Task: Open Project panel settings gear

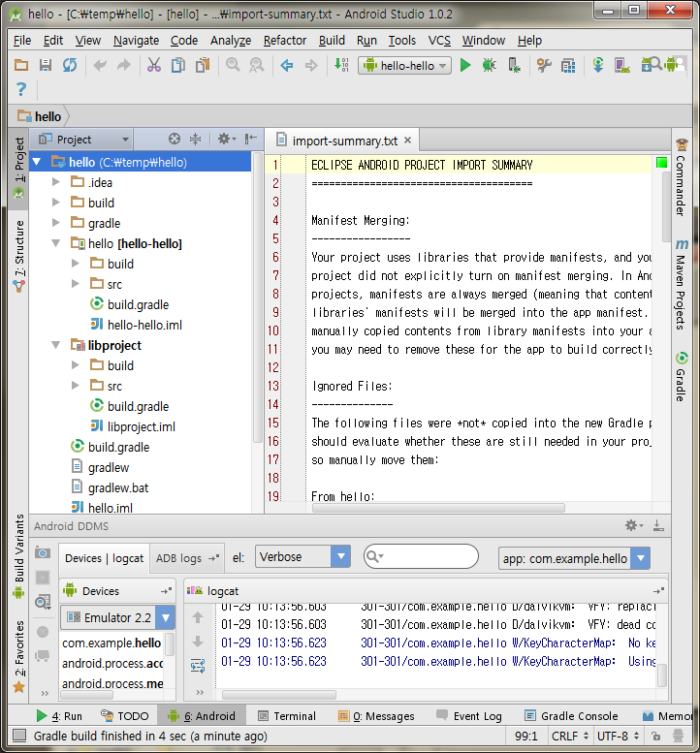Action: pyautogui.click(x=226, y=140)
